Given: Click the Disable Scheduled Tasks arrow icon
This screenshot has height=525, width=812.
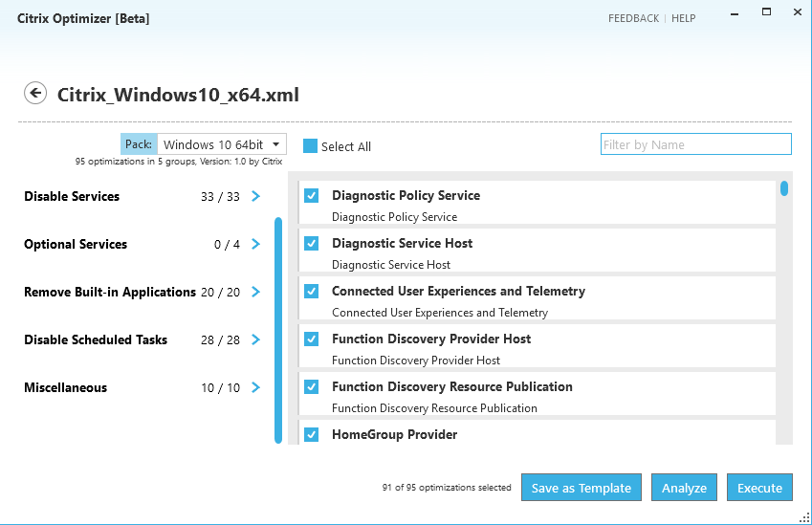Looking at the screenshot, I should (x=255, y=339).
